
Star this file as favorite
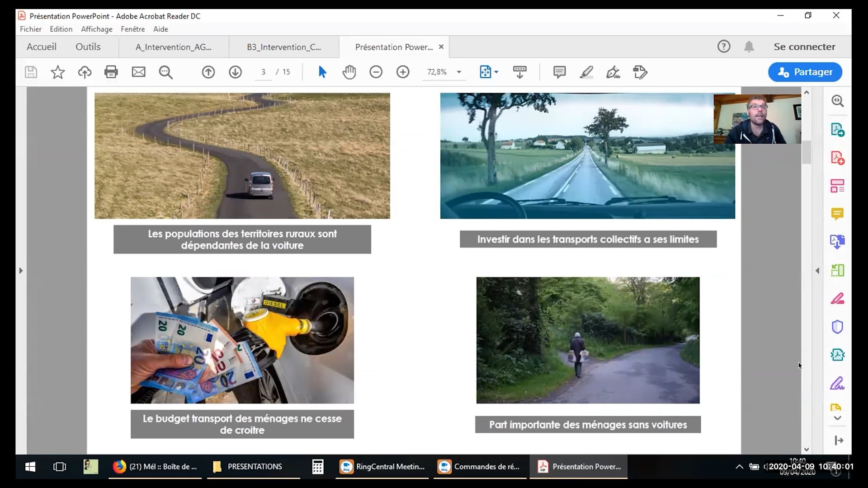point(57,72)
